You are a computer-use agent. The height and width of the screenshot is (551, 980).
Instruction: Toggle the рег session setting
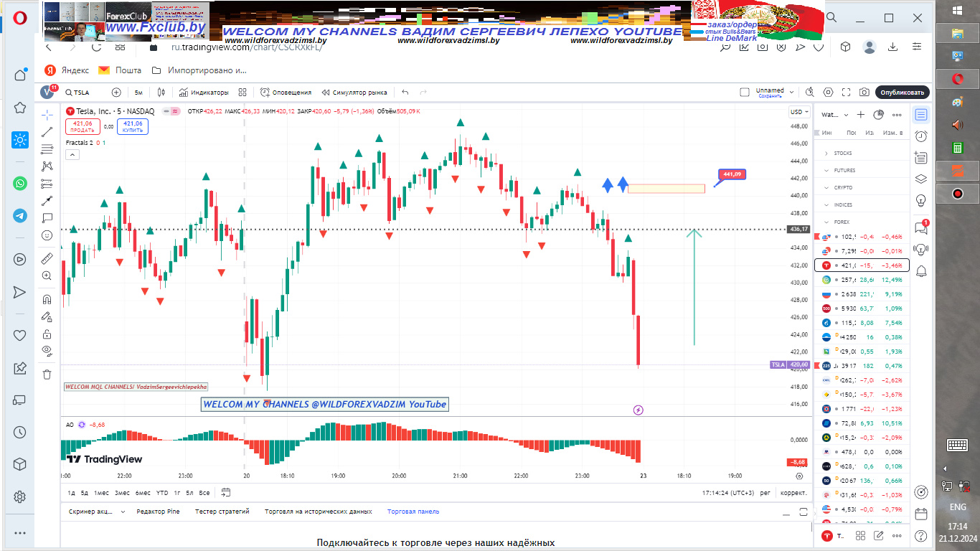pyautogui.click(x=765, y=493)
